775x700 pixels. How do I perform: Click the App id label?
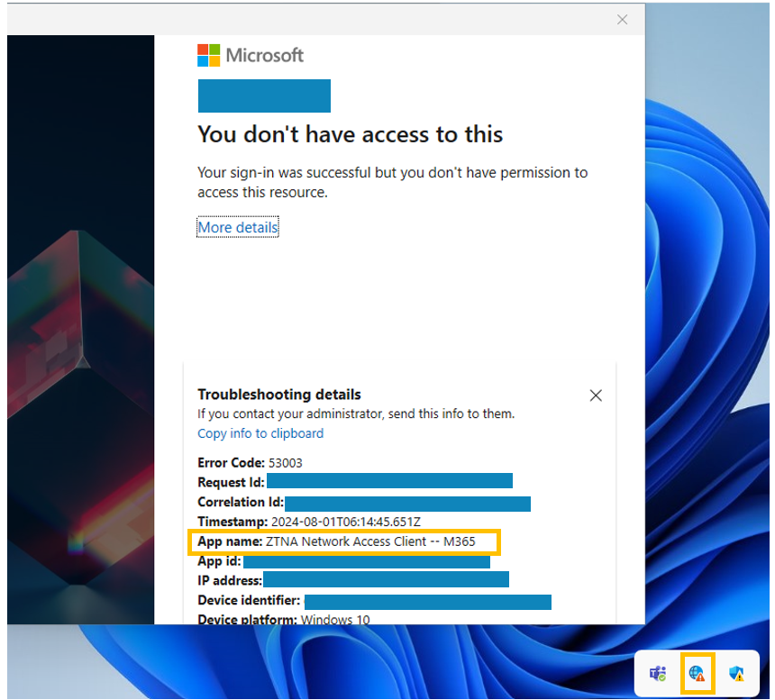click(219, 561)
